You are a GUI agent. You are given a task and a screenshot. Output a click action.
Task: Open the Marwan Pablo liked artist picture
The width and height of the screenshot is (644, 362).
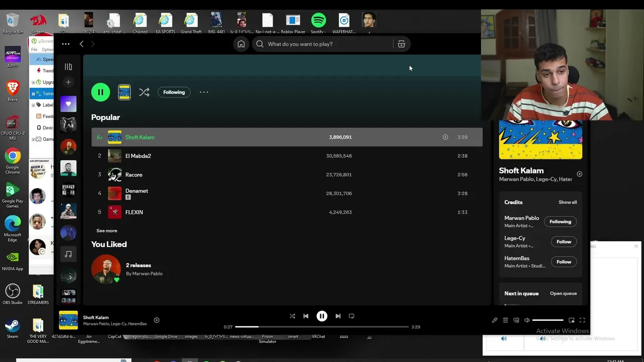tap(106, 269)
